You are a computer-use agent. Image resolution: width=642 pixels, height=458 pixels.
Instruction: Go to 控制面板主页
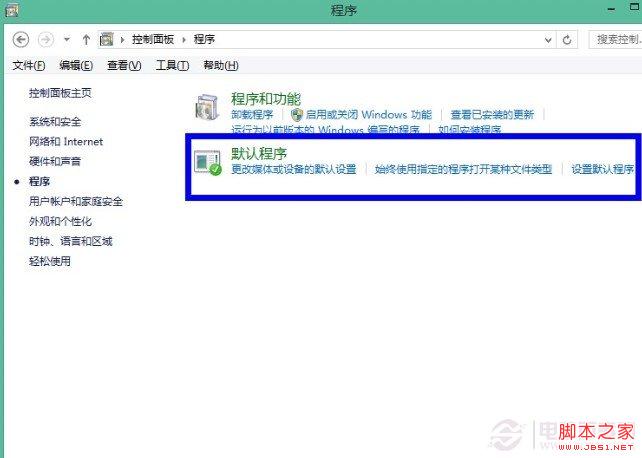tap(60, 93)
